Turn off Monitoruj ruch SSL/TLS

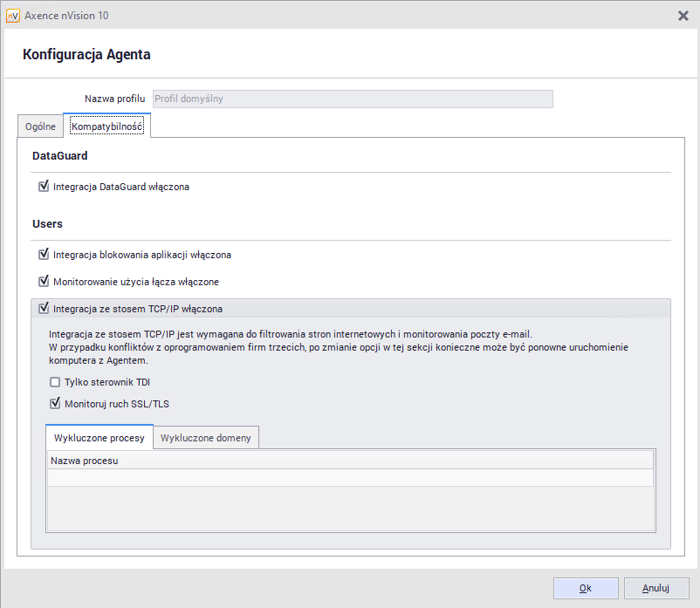[x=55, y=403]
